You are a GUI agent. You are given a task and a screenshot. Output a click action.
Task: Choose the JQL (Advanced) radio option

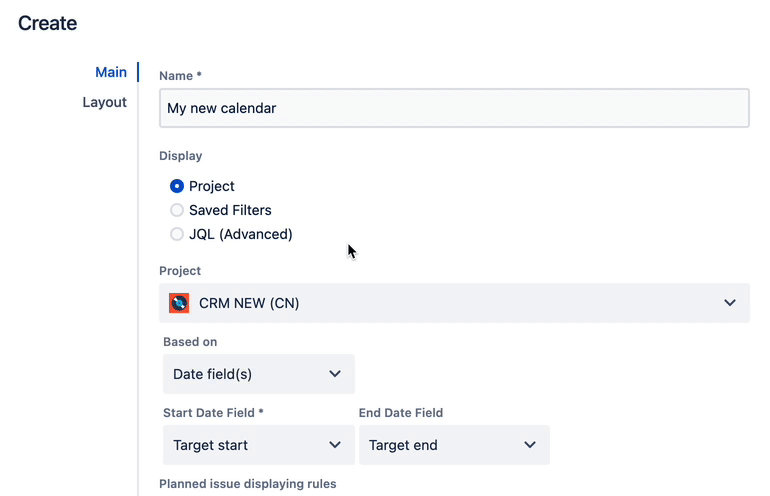click(x=177, y=234)
